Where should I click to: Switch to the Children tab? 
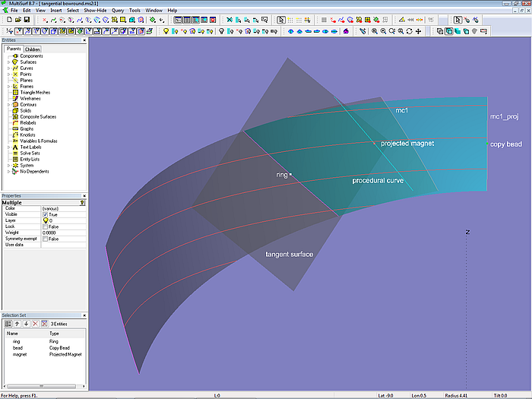tap(33, 49)
